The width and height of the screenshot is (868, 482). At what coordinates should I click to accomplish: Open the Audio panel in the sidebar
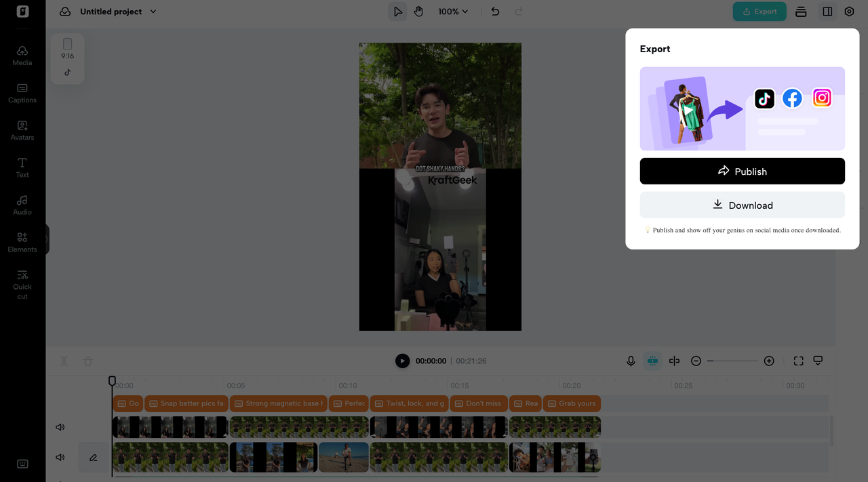[x=22, y=205]
